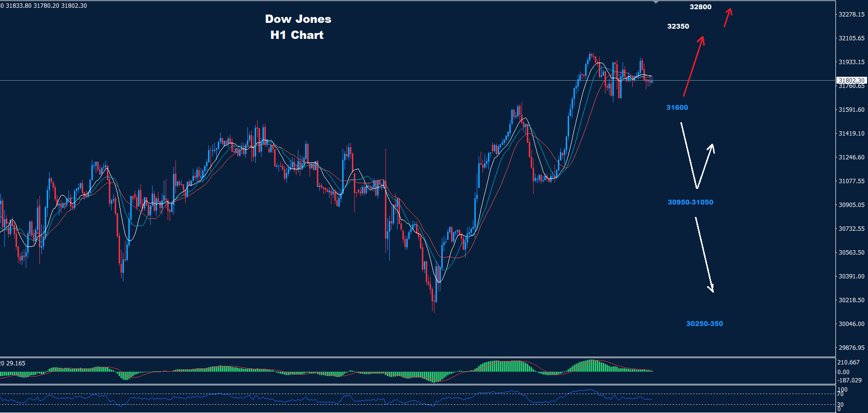Click the -187.029 MACD scale label

click(849, 380)
